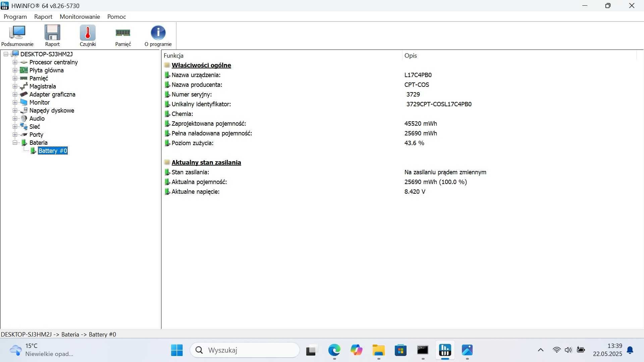Select Magistrala in the tree
This screenshot has width=644, height=362.
pos(43,86)
